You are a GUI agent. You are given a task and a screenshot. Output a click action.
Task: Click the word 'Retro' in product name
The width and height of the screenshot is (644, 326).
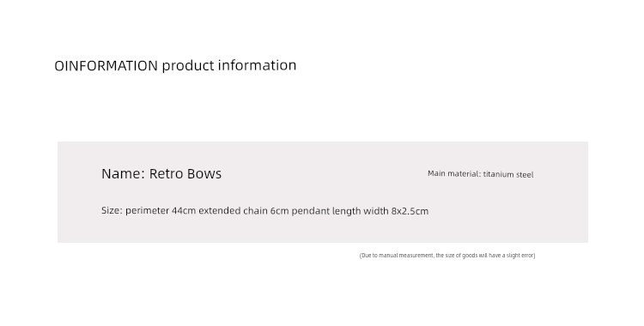(166, 173)
